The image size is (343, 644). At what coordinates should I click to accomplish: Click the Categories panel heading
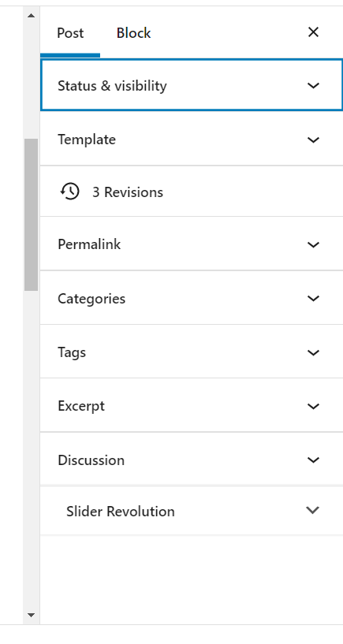(x=91, y=299)
